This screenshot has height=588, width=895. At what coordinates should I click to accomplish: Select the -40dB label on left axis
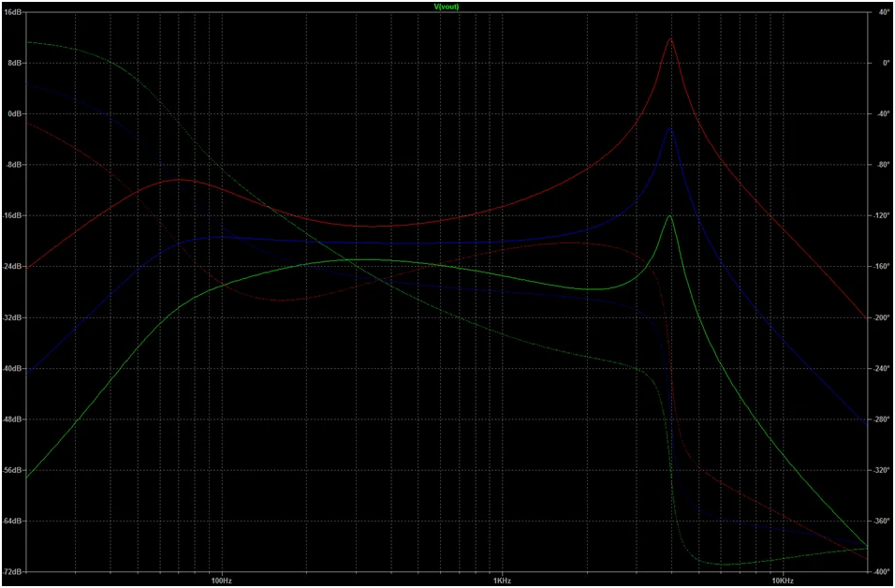(14, 369)
